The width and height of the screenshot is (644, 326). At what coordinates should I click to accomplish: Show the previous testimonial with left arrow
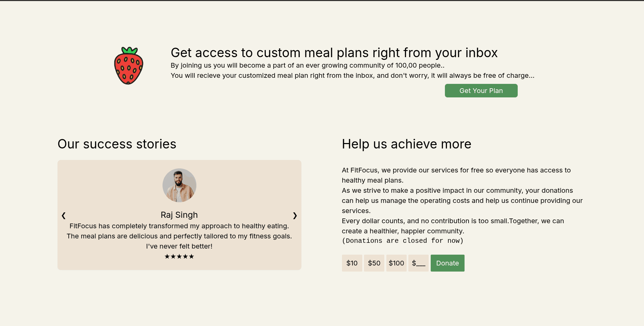coord(64,215)
